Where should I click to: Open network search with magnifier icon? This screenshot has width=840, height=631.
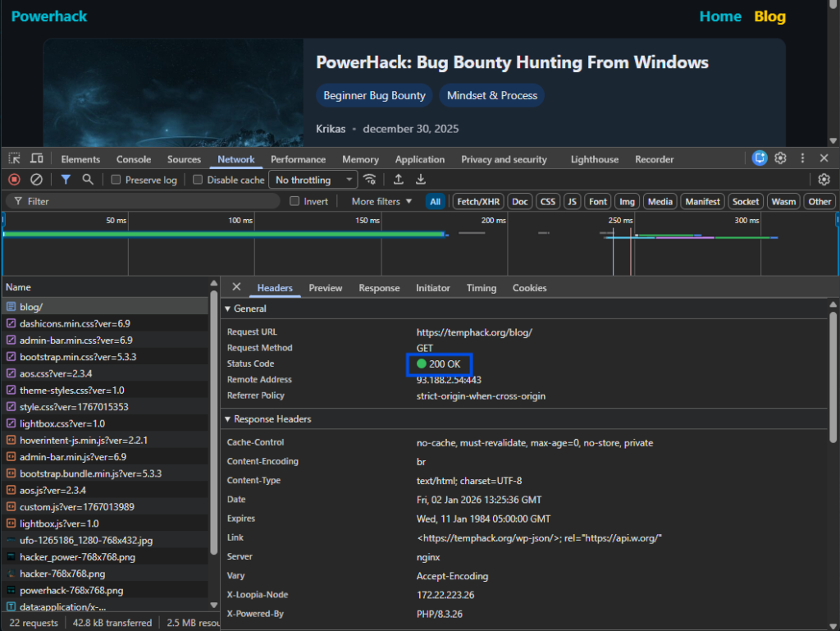point(88,180)
